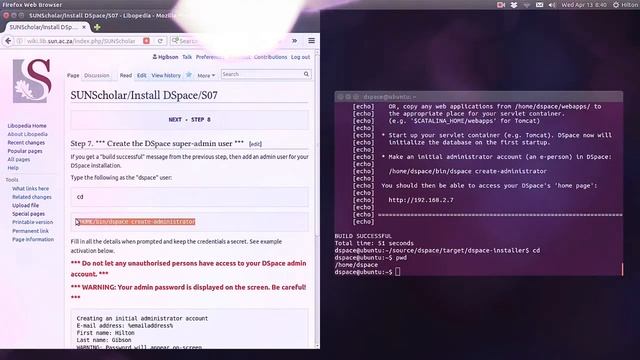
Task: Open the mail envelope indicator
Action: pos(539,5)
